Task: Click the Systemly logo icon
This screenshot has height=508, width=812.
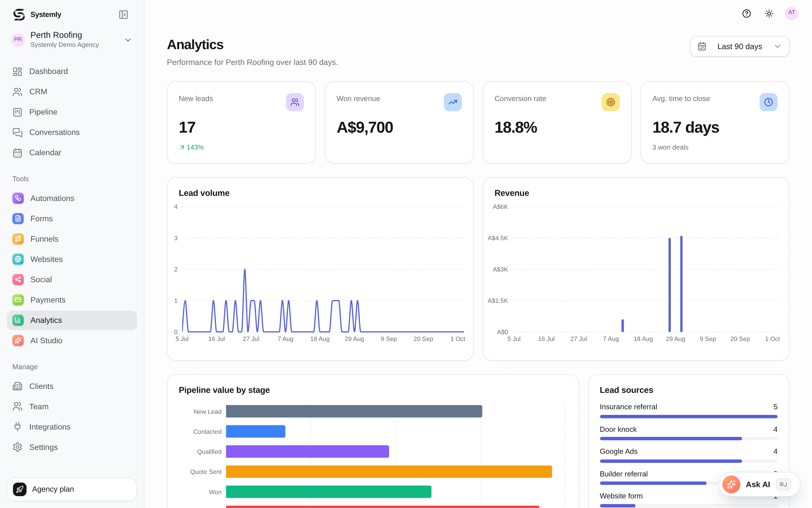Action: pos(19,14)
